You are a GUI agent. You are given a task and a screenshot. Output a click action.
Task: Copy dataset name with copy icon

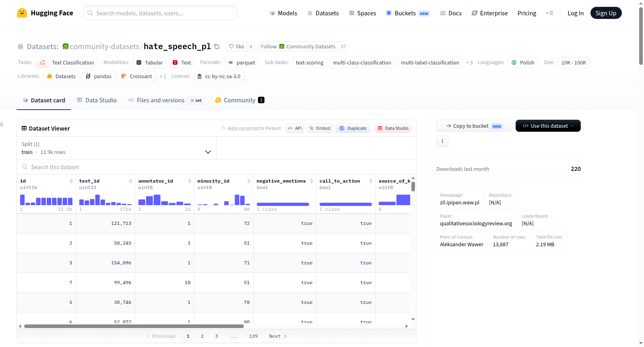[217, 46]
